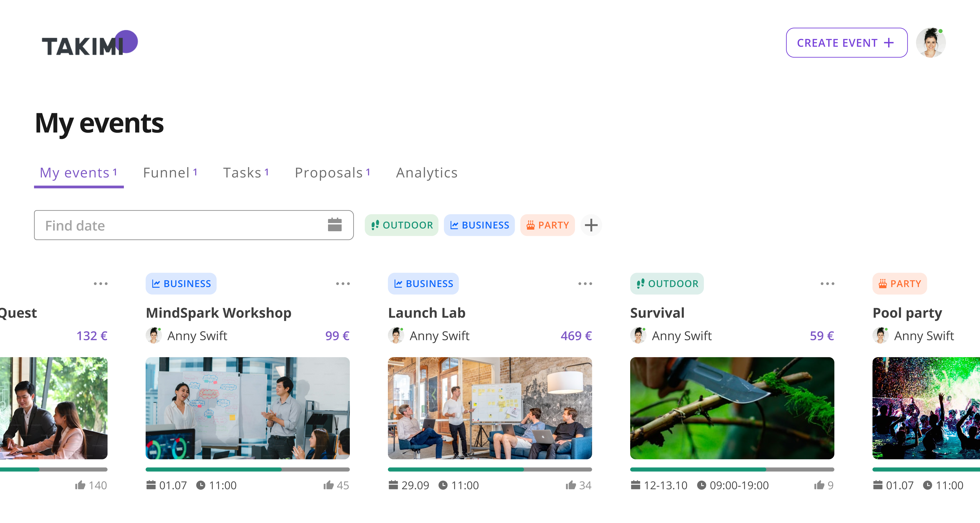The width and height of the screenshot is (980, 523).
Task: Open the Pool party event title
Action: [x=907, y=313]
